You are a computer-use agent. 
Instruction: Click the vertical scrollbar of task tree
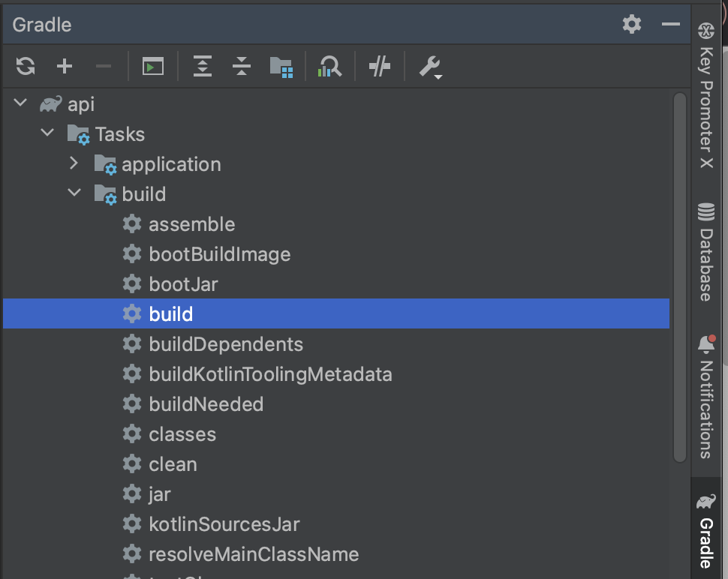click(680, 277)
